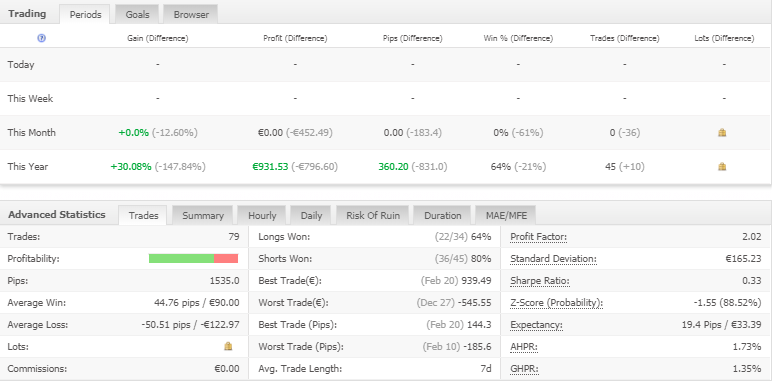Click the Profit Factor value 2.02

(752, 237)
